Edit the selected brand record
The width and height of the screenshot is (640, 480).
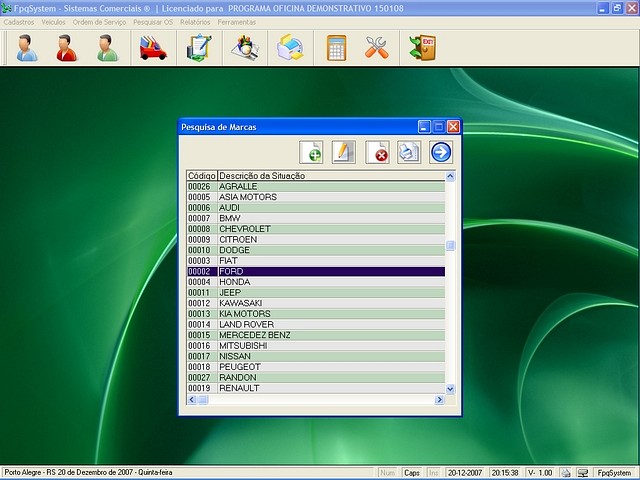coord(344,152)
